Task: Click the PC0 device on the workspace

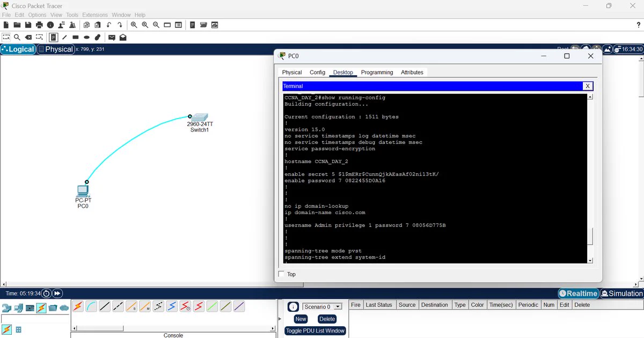Action: (83, 190)
